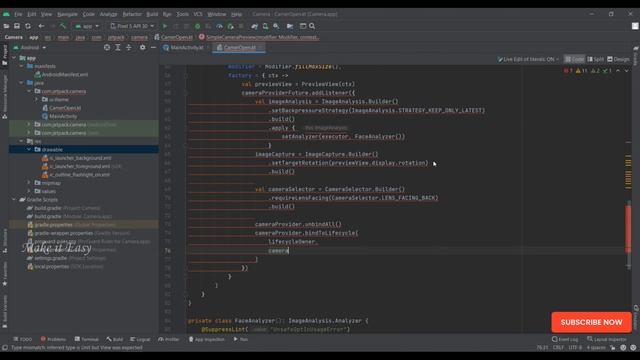Expand the mipmap folder
This screenshot has width=640, height=360.
[29, 183]
